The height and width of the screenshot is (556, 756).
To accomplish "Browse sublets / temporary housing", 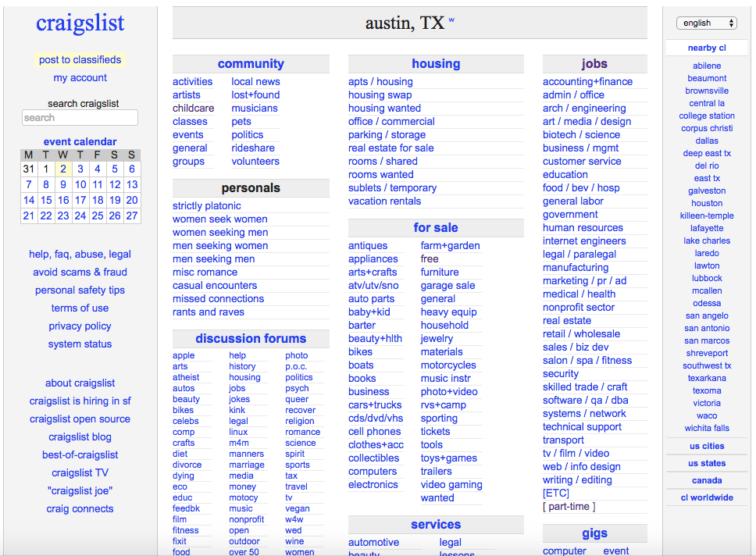I will click(x=393, y=187).
